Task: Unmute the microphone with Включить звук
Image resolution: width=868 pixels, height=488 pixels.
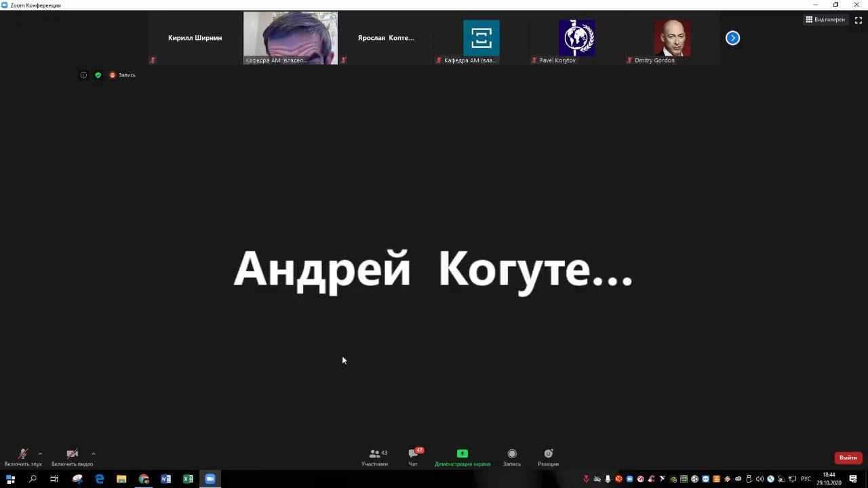Action: point(22,457)
